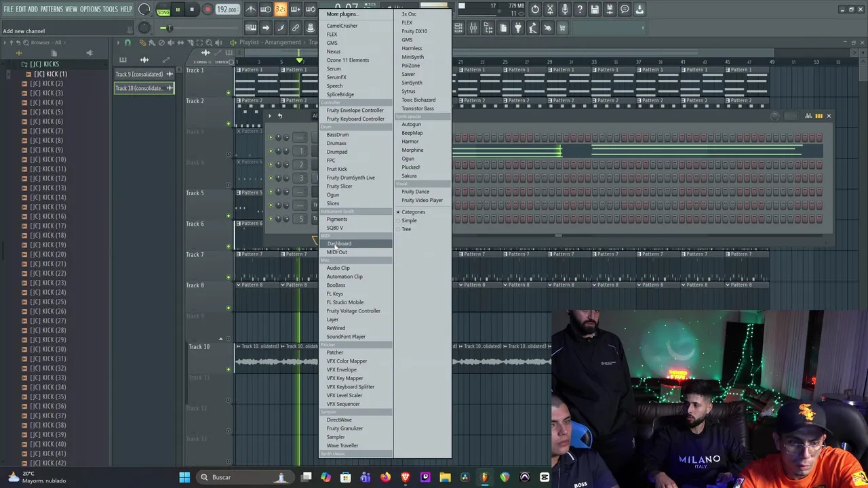Click the undo history circular arrow icon
The image size is (868, 488).
535,9
